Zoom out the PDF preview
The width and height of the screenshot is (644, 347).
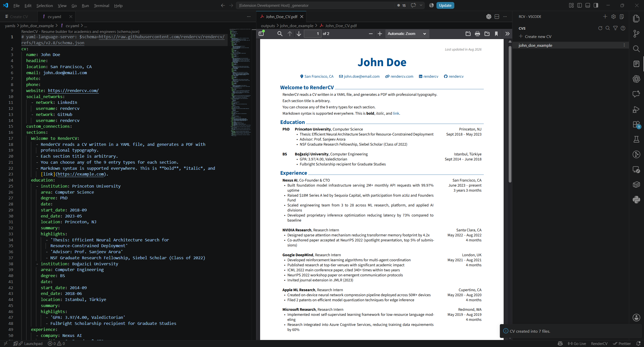click(x=371, y=34)
